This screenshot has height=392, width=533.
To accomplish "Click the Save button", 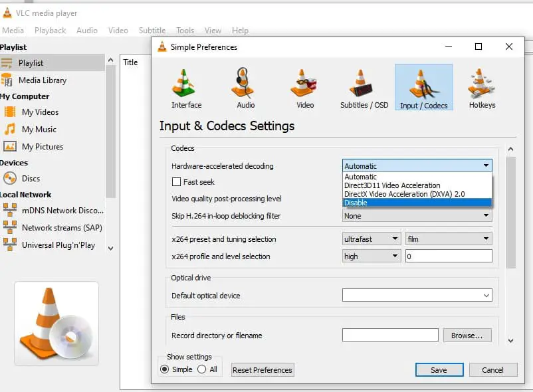I will pos(439,370).
